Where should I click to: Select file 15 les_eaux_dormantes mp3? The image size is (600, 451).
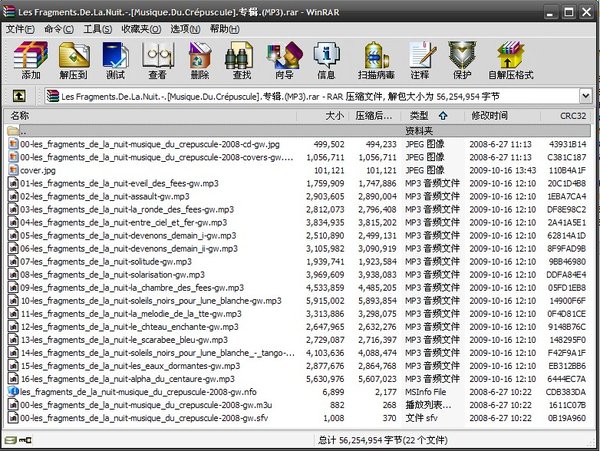130,366
